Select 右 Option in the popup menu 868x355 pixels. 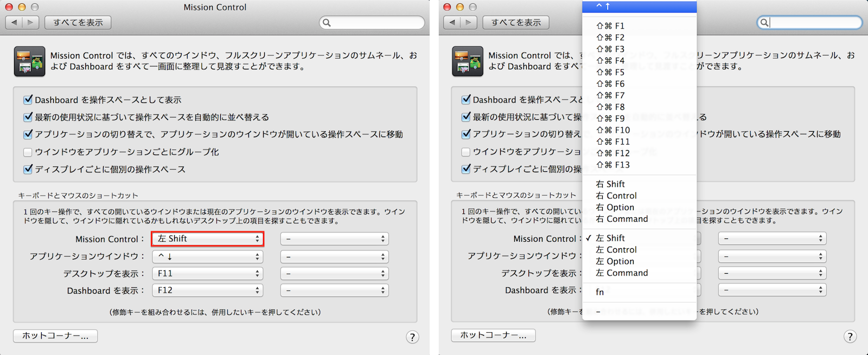(639, 208)
